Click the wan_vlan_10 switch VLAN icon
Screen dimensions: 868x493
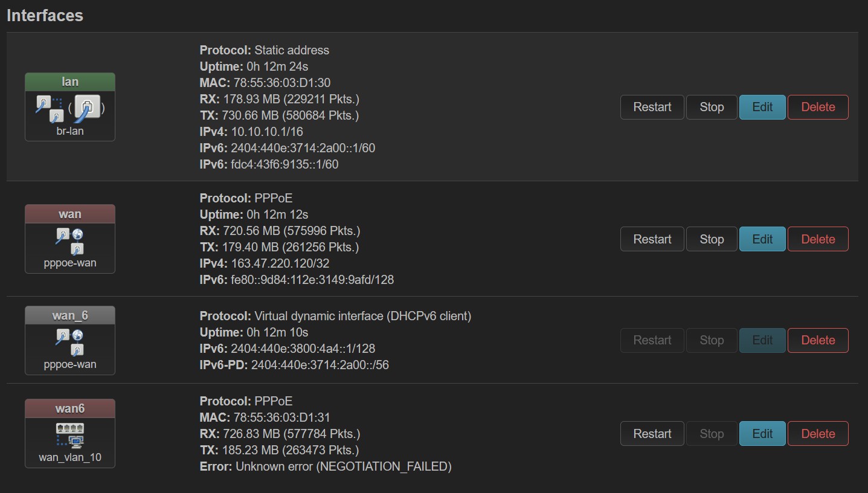pyautogui.click(x=70, y=435)
